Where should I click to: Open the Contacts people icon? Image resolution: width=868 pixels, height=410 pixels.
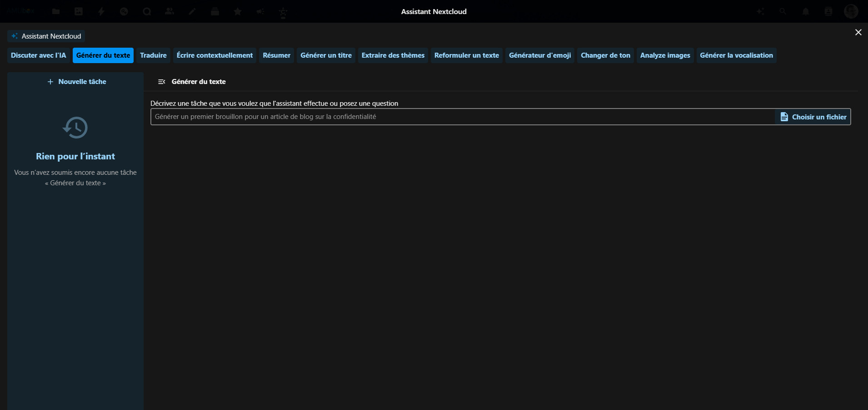tap(170, 11)
